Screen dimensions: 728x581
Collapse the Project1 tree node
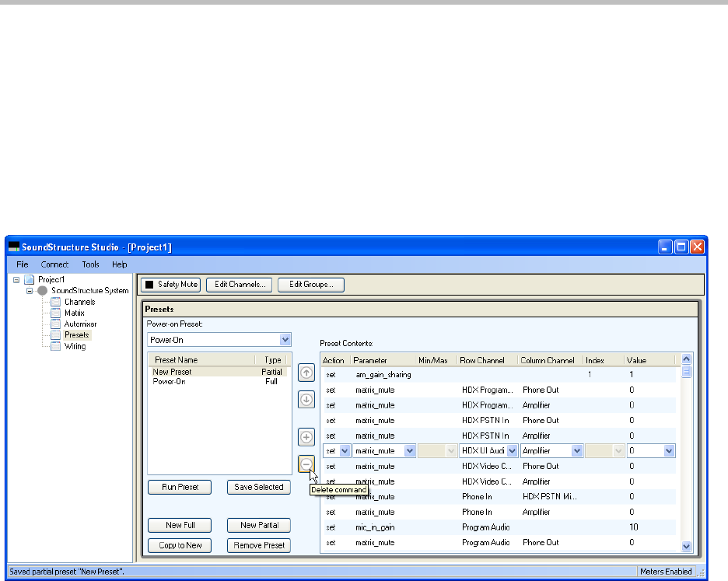(16, 279)
